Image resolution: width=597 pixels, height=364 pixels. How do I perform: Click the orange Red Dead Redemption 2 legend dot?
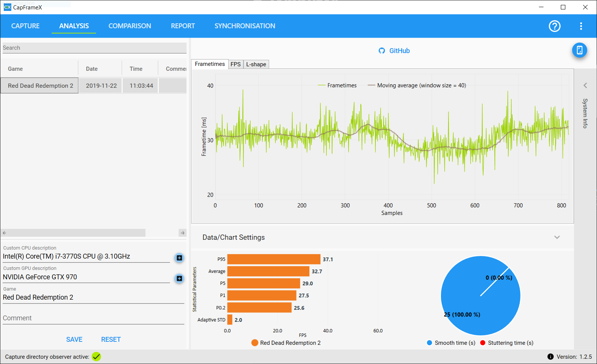(x=255, y=343)
